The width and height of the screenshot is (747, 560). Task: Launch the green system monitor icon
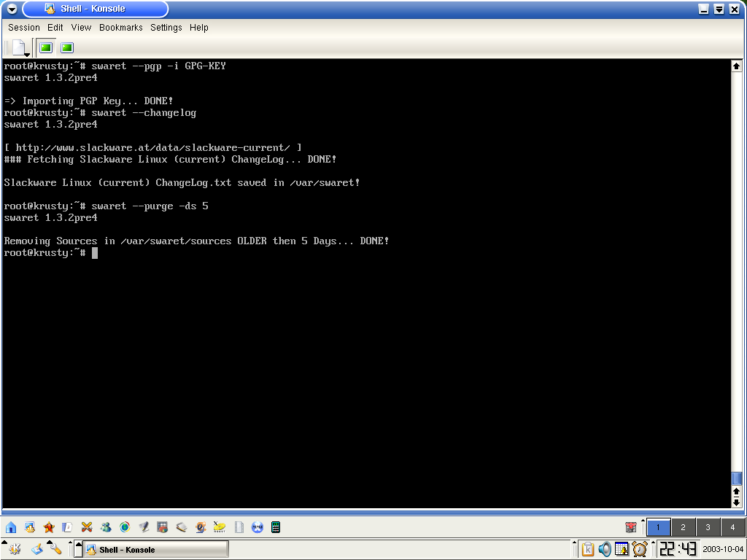pyautogui.click(x=275, y=527)
